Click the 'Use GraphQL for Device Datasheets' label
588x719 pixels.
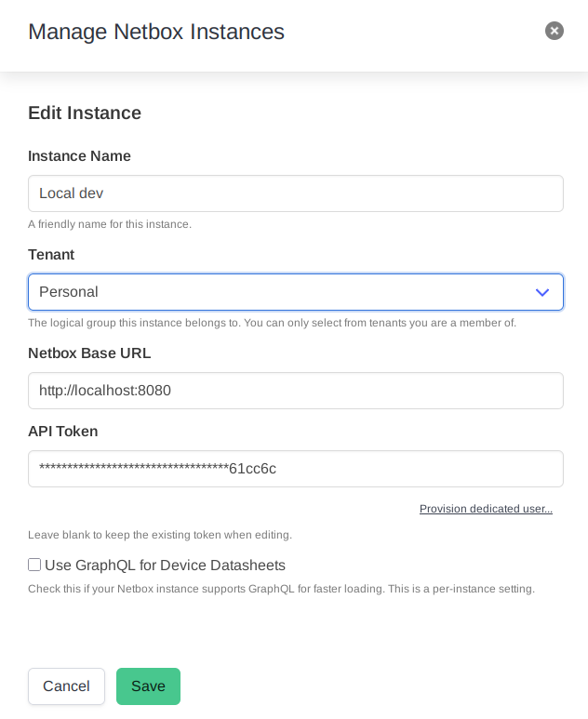165,565
